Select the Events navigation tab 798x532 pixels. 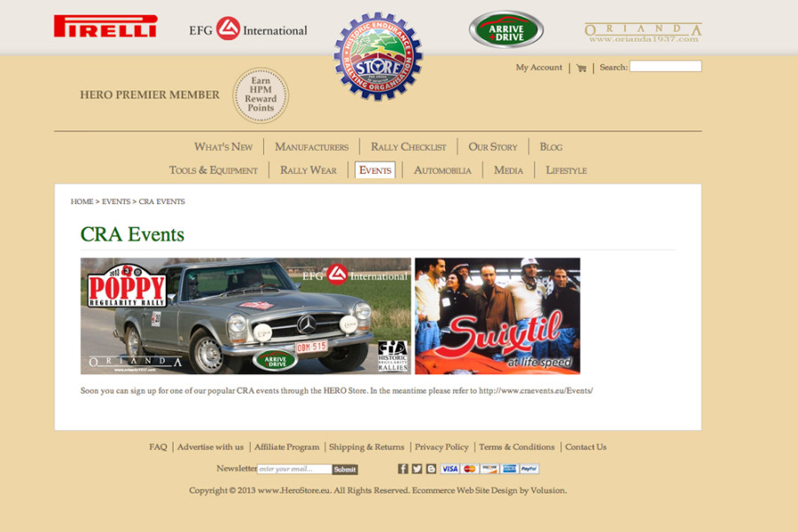point(375,170)
